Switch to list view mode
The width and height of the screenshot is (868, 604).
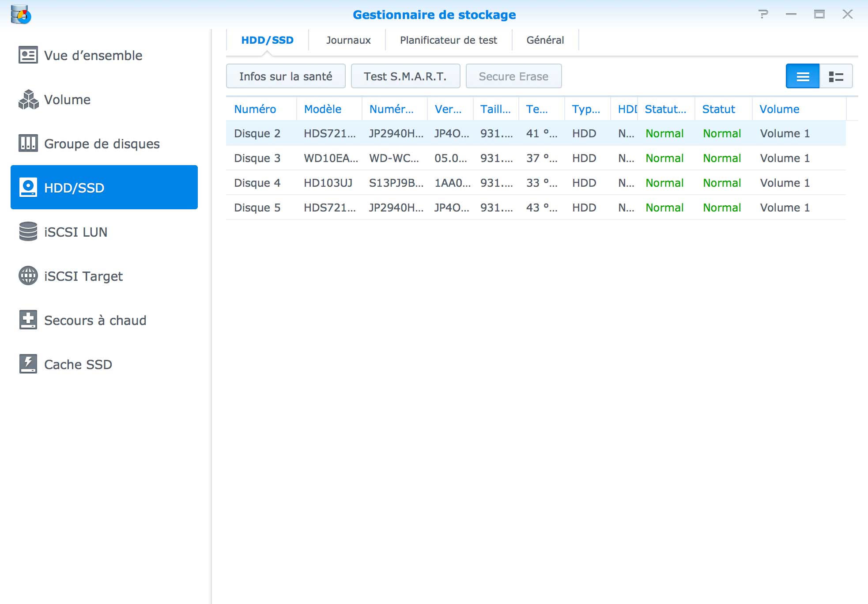(x=802, y=76)
